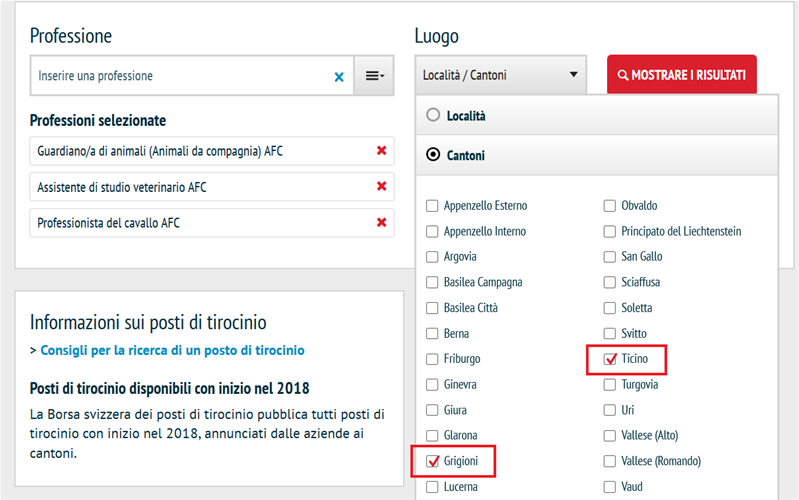Select the Cantoni radio option

coord(433,155)
